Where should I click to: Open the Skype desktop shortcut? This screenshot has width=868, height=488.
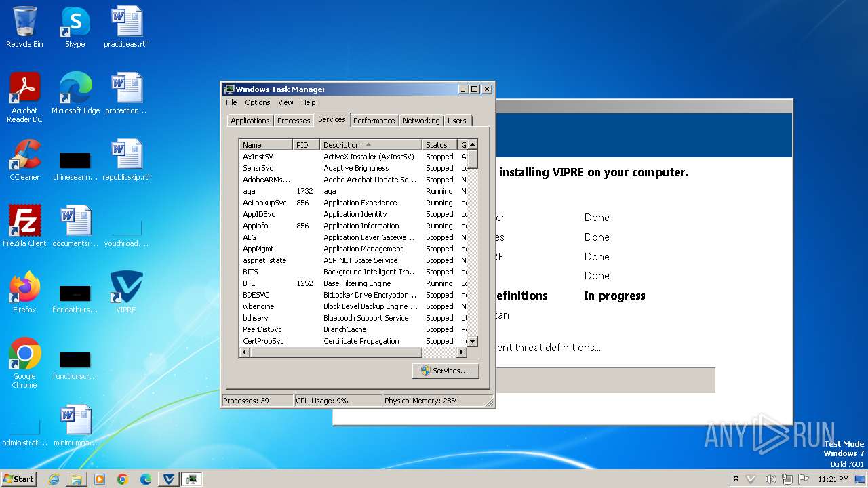click(75, 27)
